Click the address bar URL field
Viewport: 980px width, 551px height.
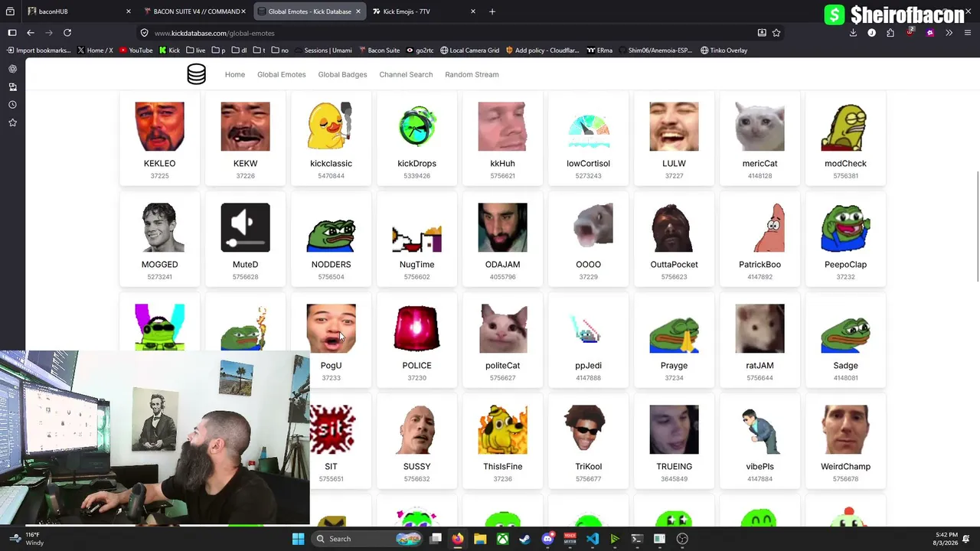point(452,33)
